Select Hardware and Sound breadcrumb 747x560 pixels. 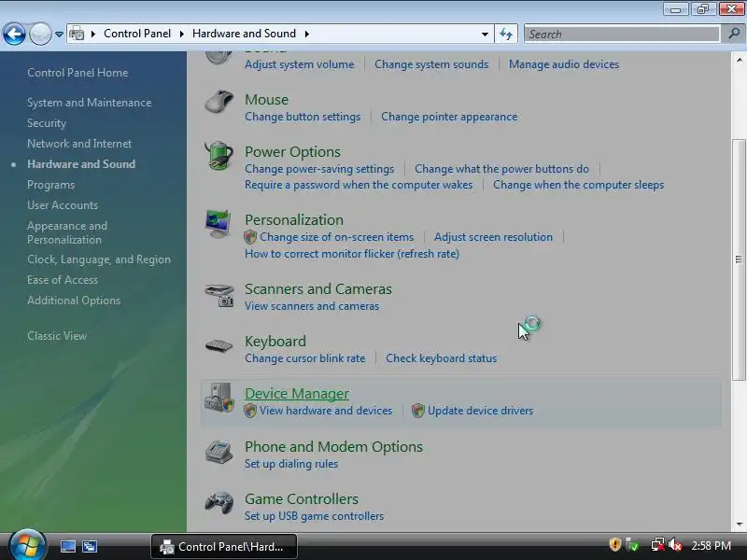point(244,34)
